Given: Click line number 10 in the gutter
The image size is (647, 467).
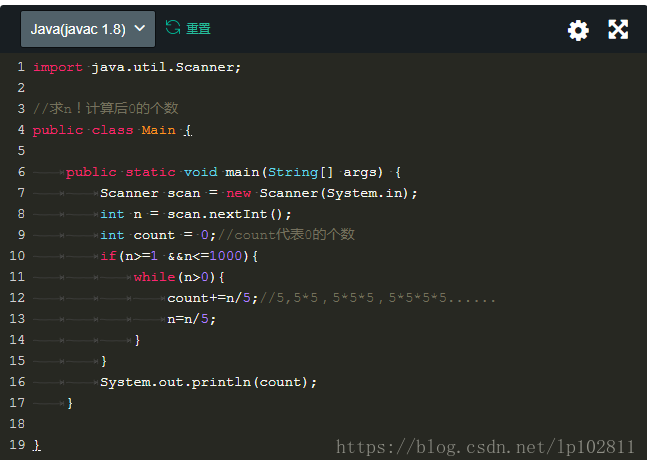Looking at the screenshot, I should coord(17,256).
